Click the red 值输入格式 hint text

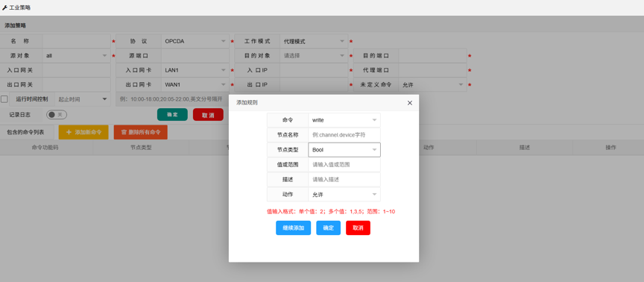(x=331, y=212)
